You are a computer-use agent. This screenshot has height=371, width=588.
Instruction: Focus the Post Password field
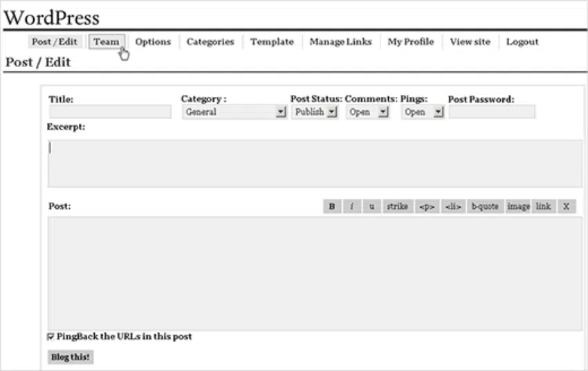[492, 112]
